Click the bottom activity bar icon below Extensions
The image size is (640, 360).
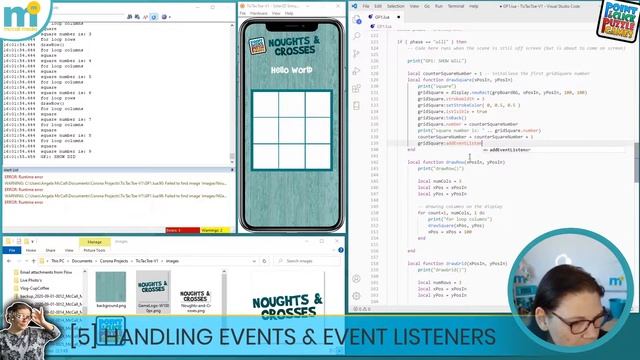357,106
